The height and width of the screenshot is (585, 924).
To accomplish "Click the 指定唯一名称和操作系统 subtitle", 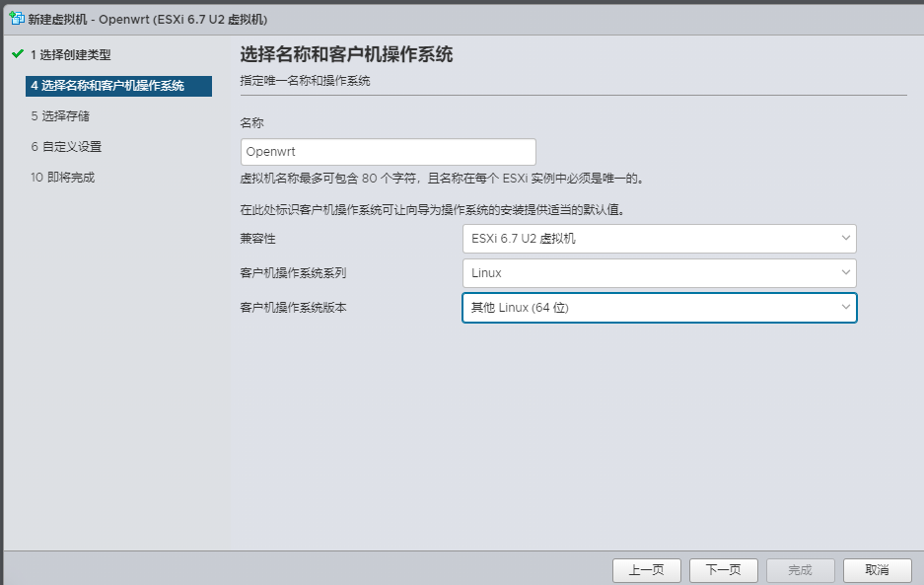I will point(305,81).
